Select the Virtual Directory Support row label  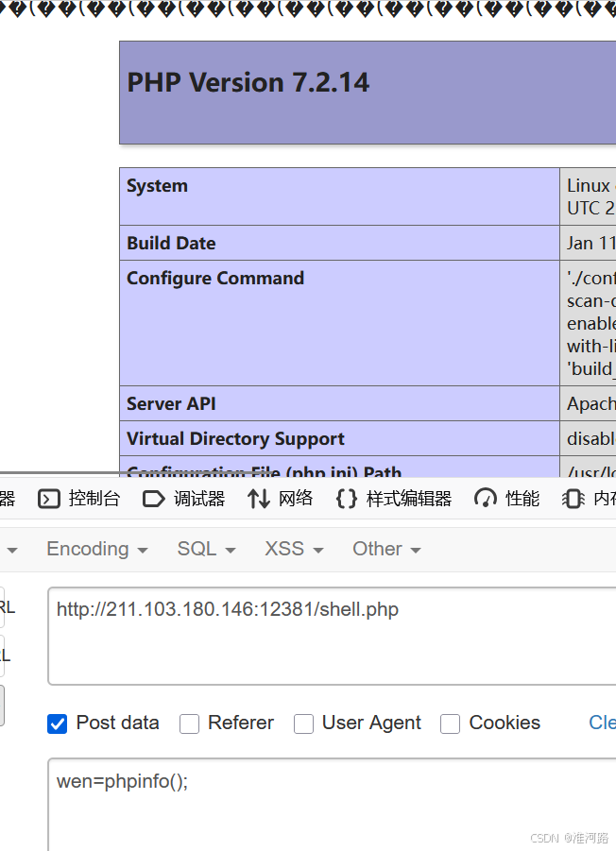pyautogui.click(x=235, y=438)
